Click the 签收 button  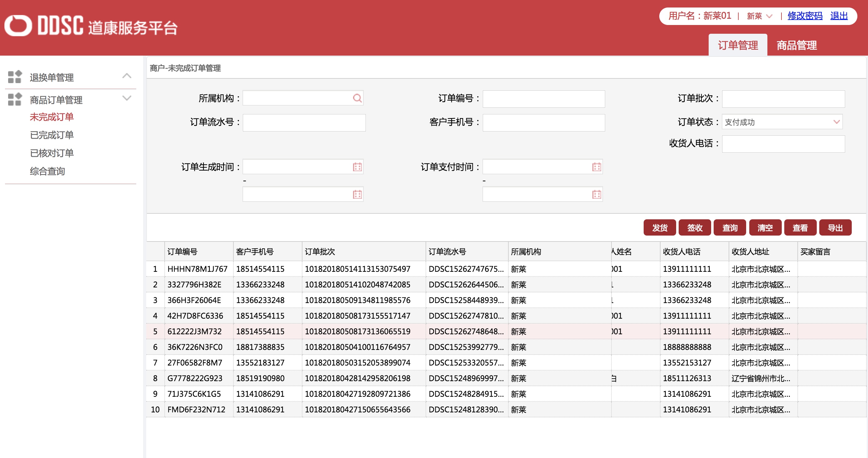pyautogui.click(x=695, y=227)
